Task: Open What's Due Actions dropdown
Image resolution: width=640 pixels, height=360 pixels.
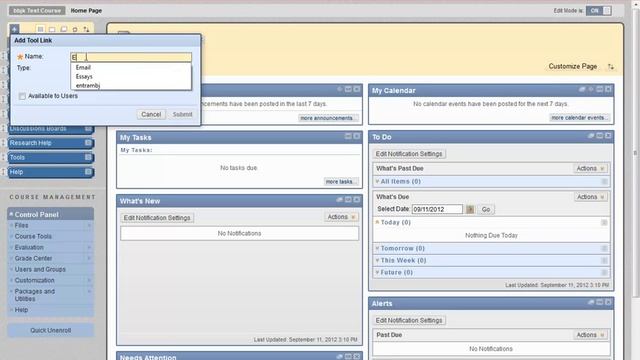Action: pyautogui.click(x=590, y=197)
